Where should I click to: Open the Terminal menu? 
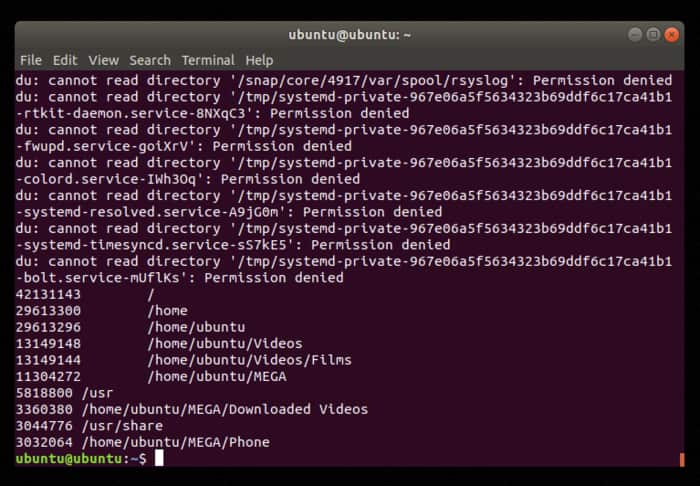pyautogui.click(x=208, y=60)
